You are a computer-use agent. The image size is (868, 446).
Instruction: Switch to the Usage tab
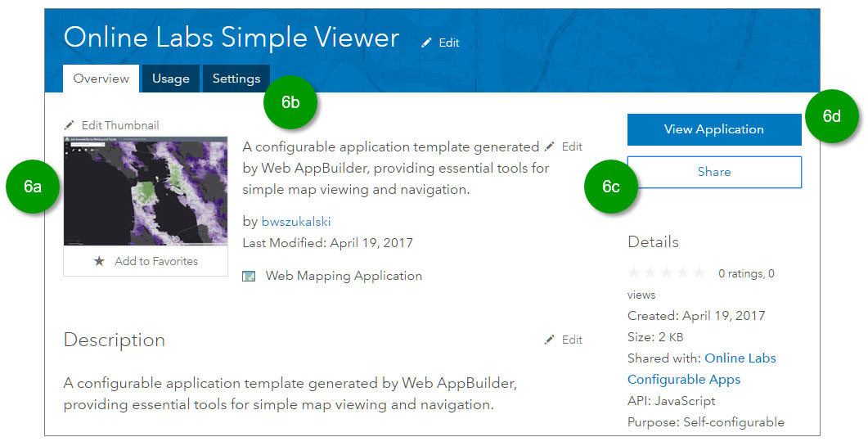tap(171, 79)
